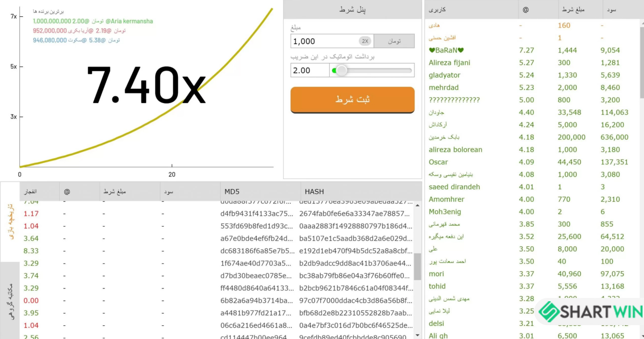Click history table scrollbar up arrow
644x339 pixels.
[417, 206]
